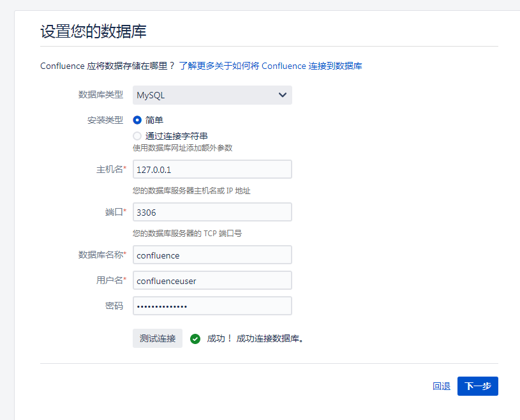Click into the masked password field
This screenshot has width=520, height=420.
click(x=212, y=306)
